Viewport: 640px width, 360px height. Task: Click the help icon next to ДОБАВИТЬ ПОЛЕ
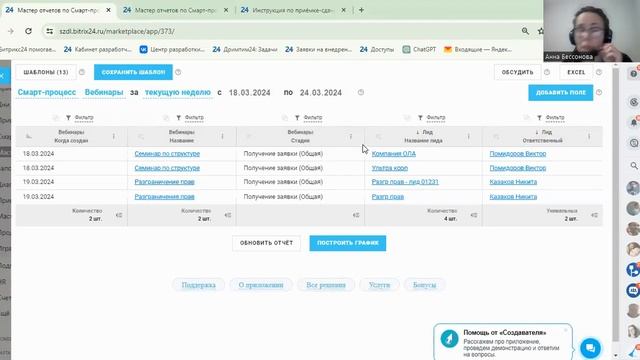tap(599, 93)
